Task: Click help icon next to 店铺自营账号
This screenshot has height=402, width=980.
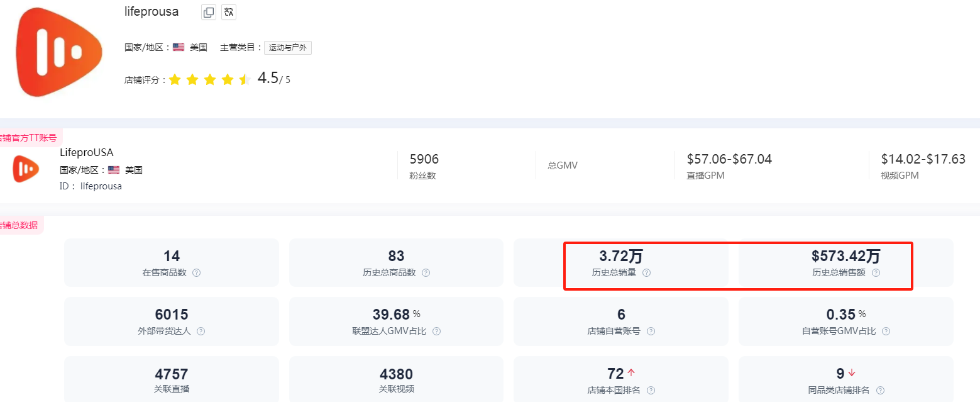Action: [x=651, y=331]
